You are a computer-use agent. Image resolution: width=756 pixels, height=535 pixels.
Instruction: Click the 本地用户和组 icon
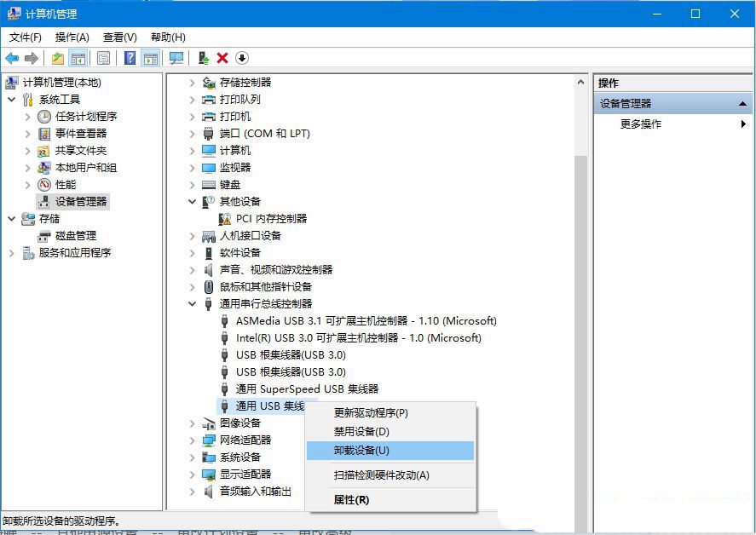(x=43, y=168)
